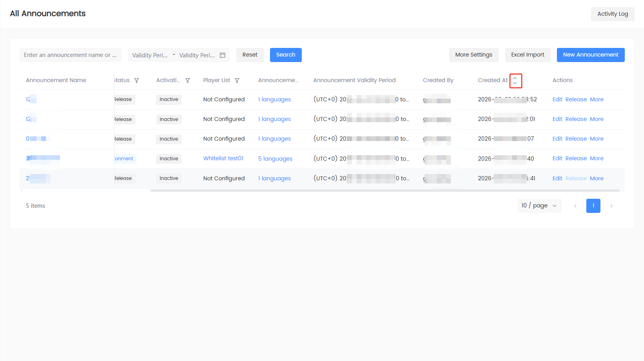
Task: Click Excel Import
Action: [x=527, y=55]
